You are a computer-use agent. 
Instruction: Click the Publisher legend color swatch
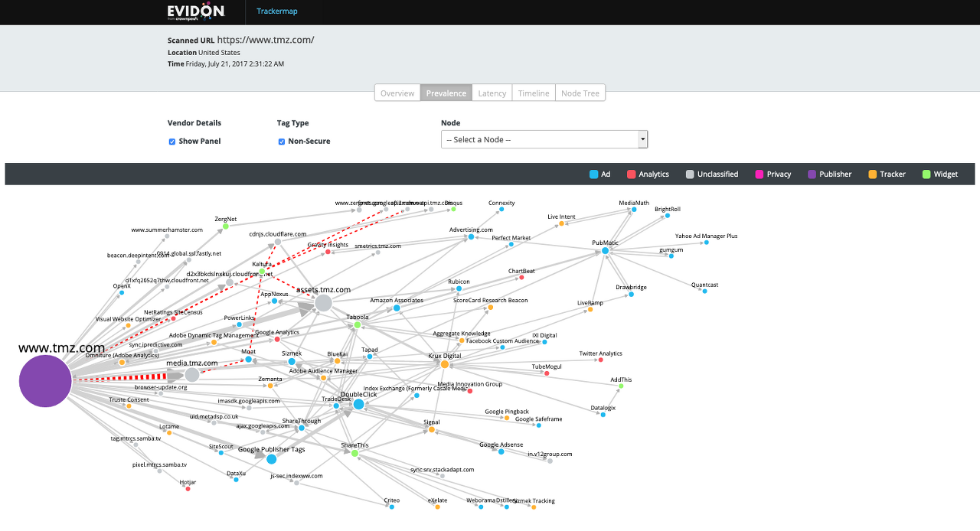812,174
